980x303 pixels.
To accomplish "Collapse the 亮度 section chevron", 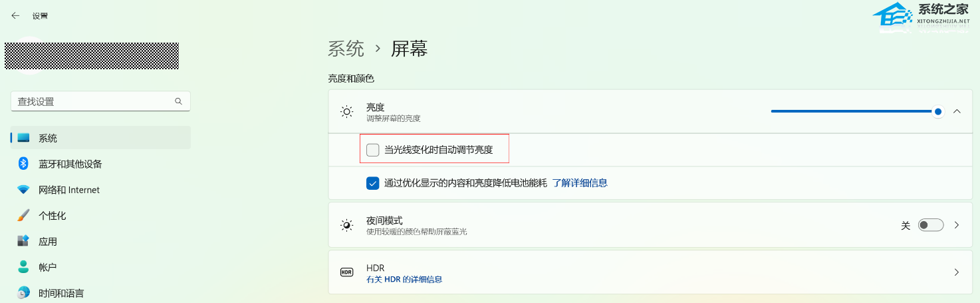I will tap(957, 111).
